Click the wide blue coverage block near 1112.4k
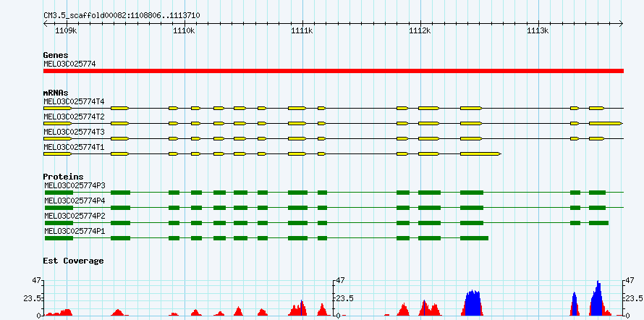The image size is (644, 320). click(473, 303)
